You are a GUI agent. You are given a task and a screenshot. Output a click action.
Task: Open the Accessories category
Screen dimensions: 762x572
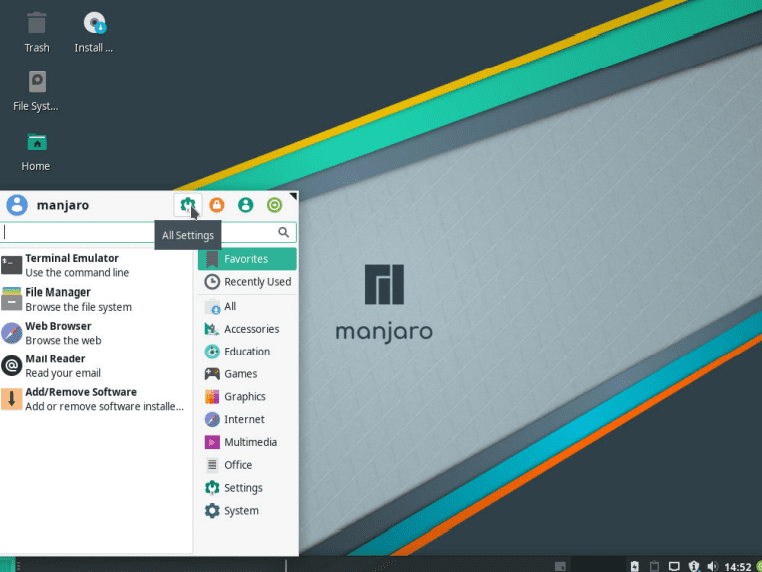pos(247,329)
